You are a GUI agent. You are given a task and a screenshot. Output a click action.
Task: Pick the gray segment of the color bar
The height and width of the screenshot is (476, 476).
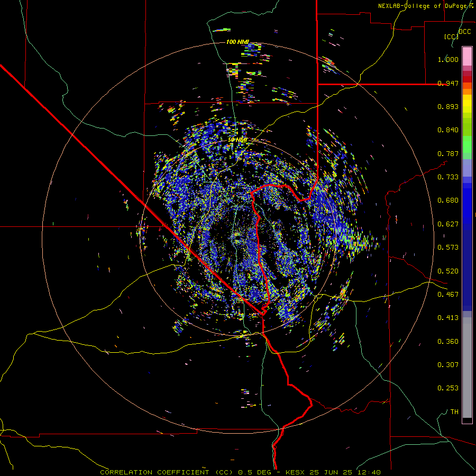(x=467, y=368)
